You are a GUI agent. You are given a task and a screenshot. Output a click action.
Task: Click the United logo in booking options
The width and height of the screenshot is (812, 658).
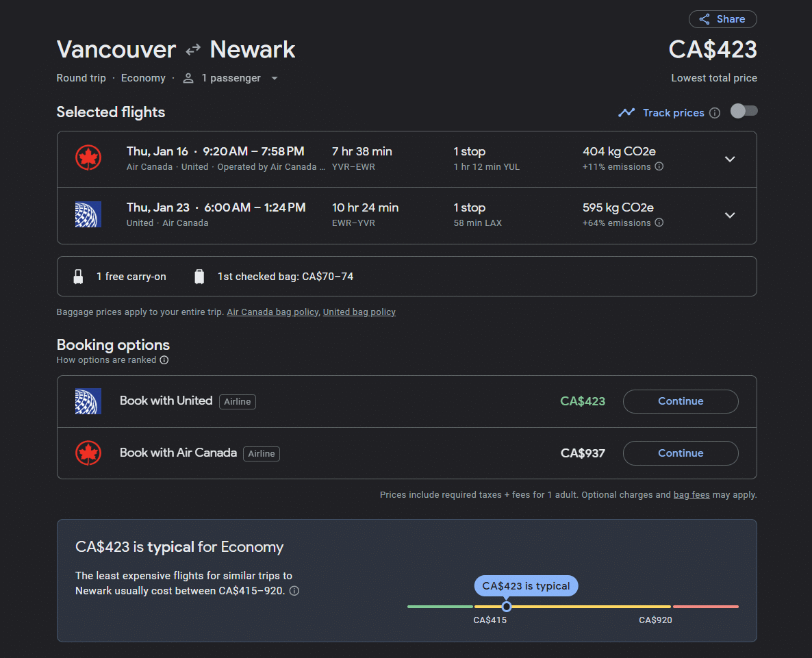click(88, 401)
